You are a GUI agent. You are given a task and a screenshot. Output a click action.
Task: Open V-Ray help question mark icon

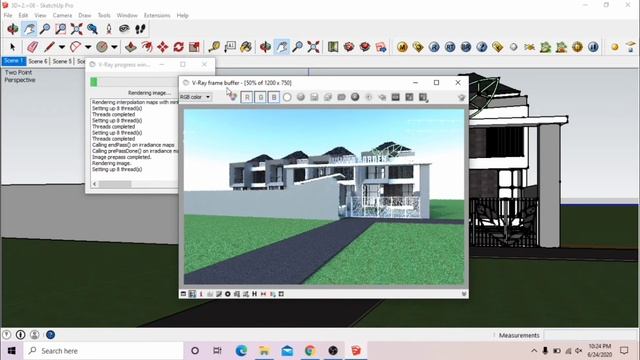[482, 47]
